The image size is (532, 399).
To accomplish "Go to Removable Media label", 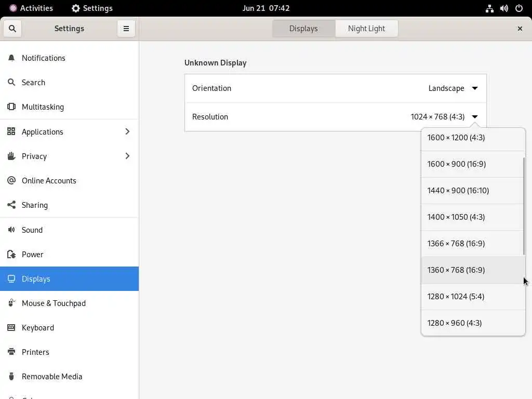I will coord(52,376).
